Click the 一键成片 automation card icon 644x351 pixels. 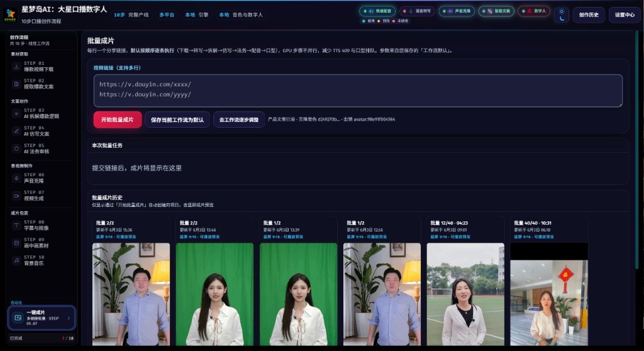[18, 318]
